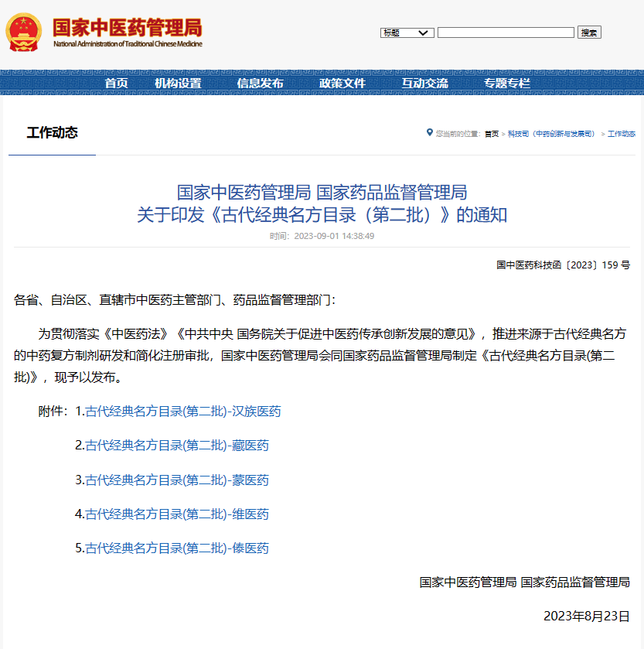Open the 专题专栏 navigation menu
The height and width of the screenshot is (649, 644).
(506, 84)
